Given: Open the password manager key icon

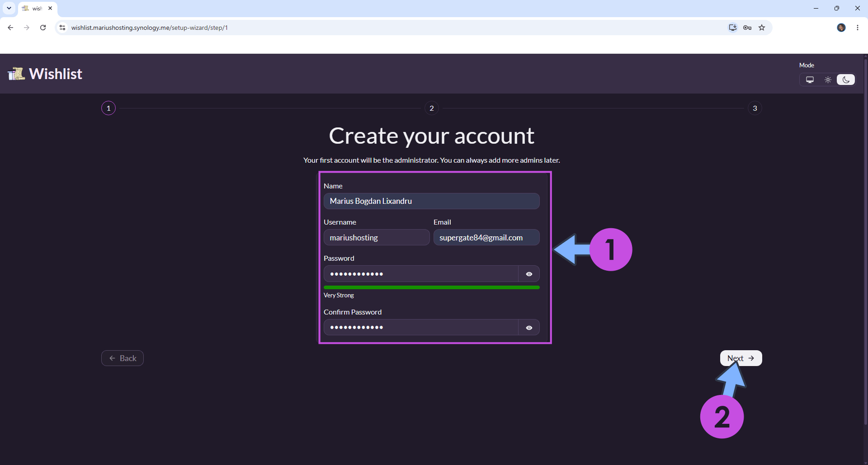Looking at the screenshot, I should pos(747,28).
